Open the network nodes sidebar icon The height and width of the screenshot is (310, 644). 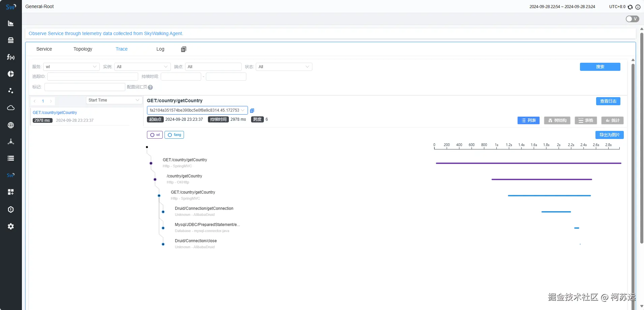pyautogui.click(x=11, y=142)
